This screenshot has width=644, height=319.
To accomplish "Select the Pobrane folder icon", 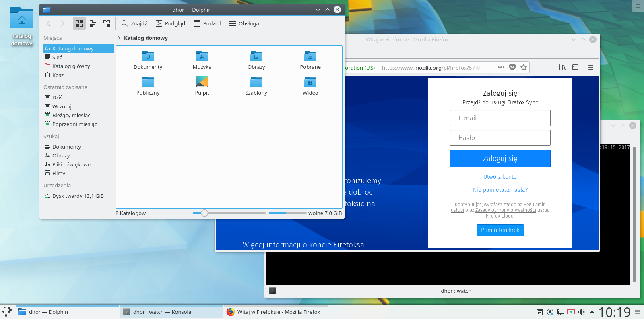I will pyautogui.click(x=310, y=56).
